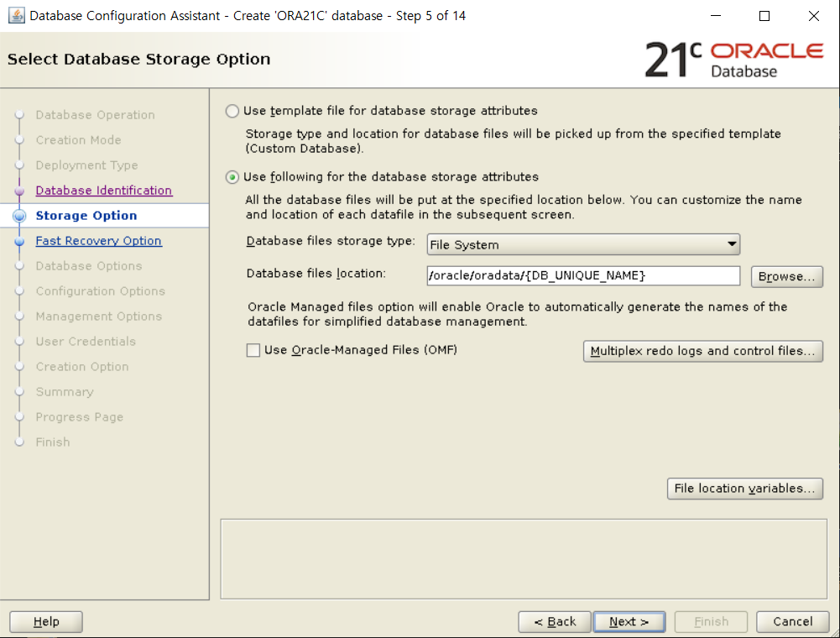The width and height of the screenshot is (840, 638).
Task: Click the Java icon in title bar
Action: (17, 16)
